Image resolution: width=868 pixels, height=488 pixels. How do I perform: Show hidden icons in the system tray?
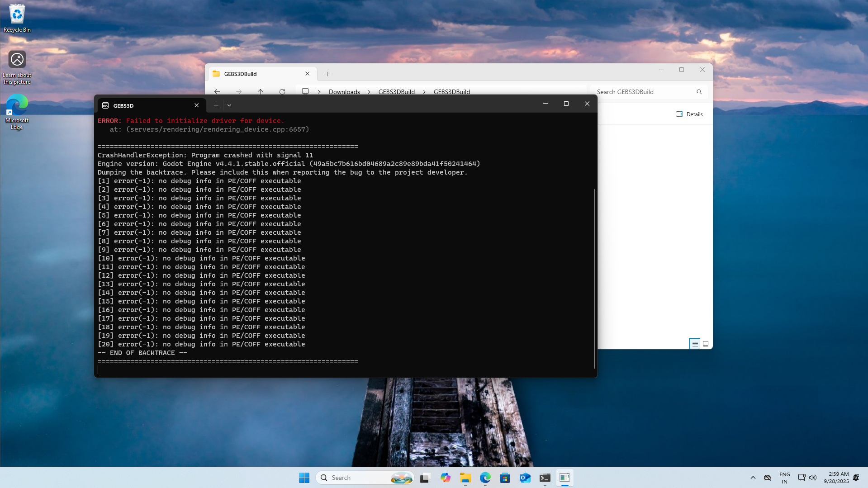[753, 478]
